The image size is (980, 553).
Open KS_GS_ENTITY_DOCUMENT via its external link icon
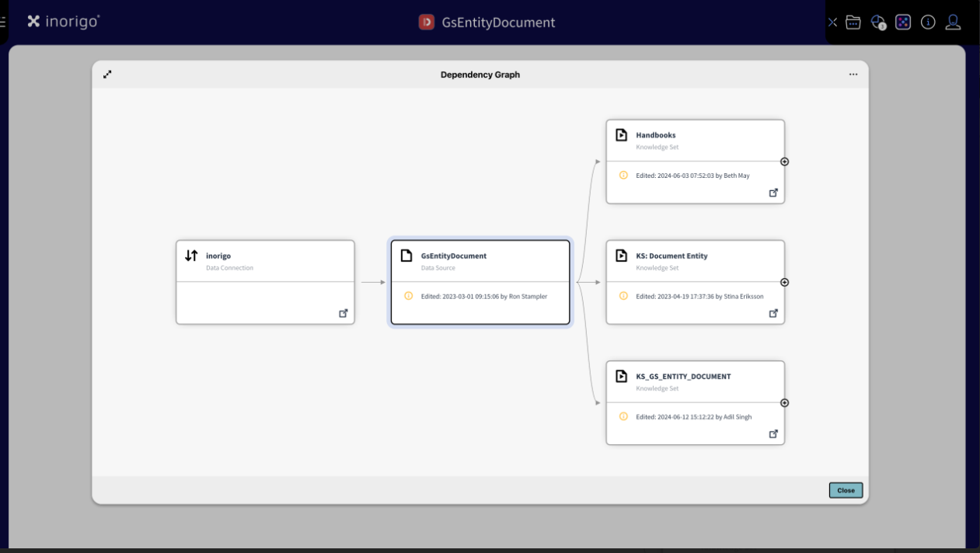point(773,433)
